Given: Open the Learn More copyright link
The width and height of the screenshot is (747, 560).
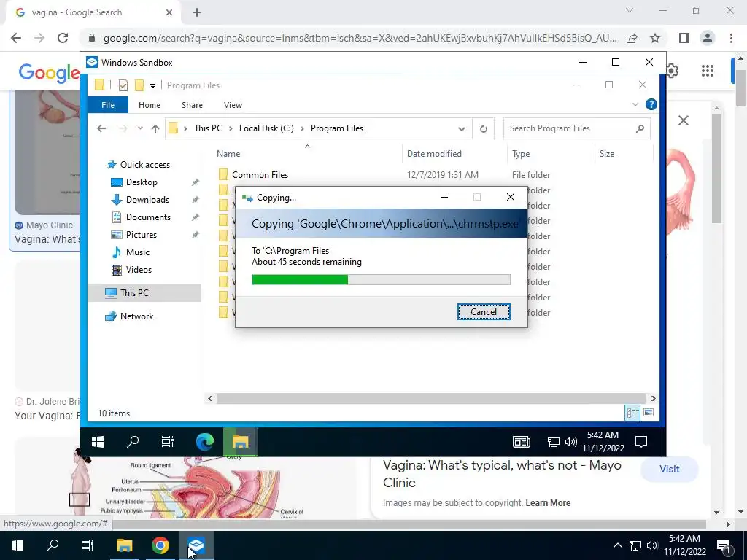Looking at the screenshot, I should point(548,503).
